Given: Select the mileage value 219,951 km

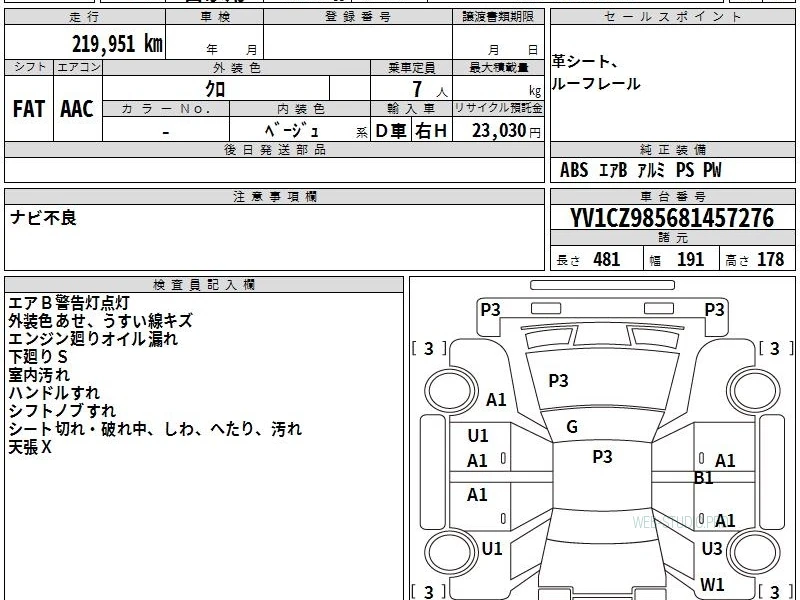Looking at the screenshot, I should [x=117, y=44].
